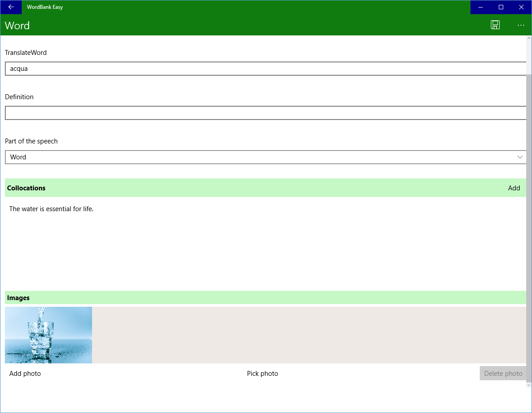Screen dimensions: 532x413
Task: Select the water glass image thumbnail
Action: point(48,335)
